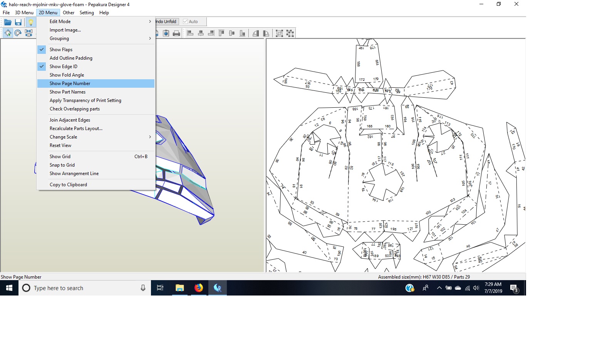Screen dimensions: 600x364
Task: Click the battery power tray icon
Action: point(449,288)
